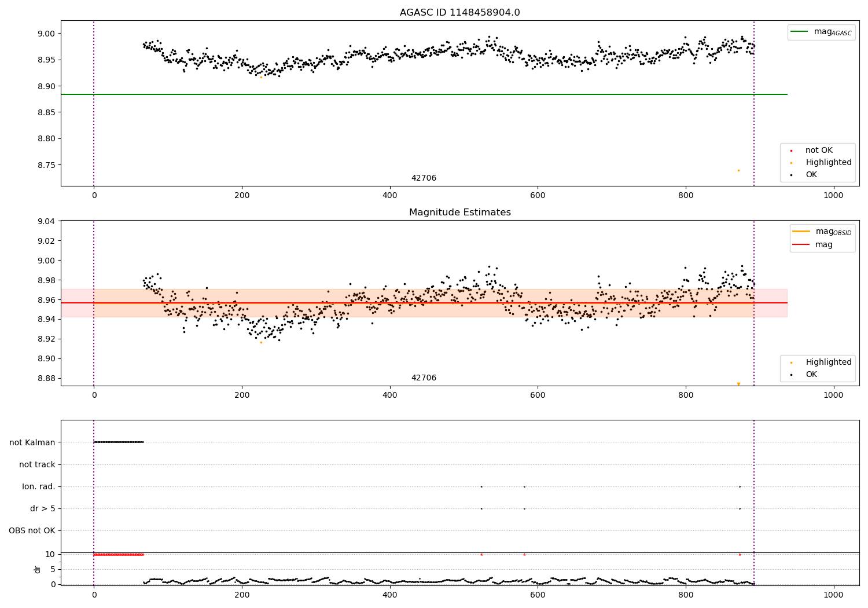The width and height of the screenshot is (868, 608).
Task: Select 'Highlighted' legend entry in top plot
Action: pos(828,163)
